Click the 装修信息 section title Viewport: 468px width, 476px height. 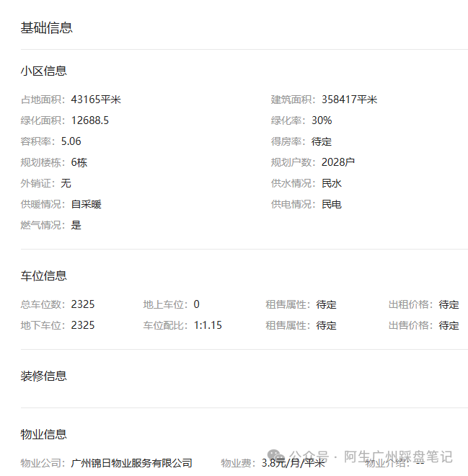(x=44, y=376)
